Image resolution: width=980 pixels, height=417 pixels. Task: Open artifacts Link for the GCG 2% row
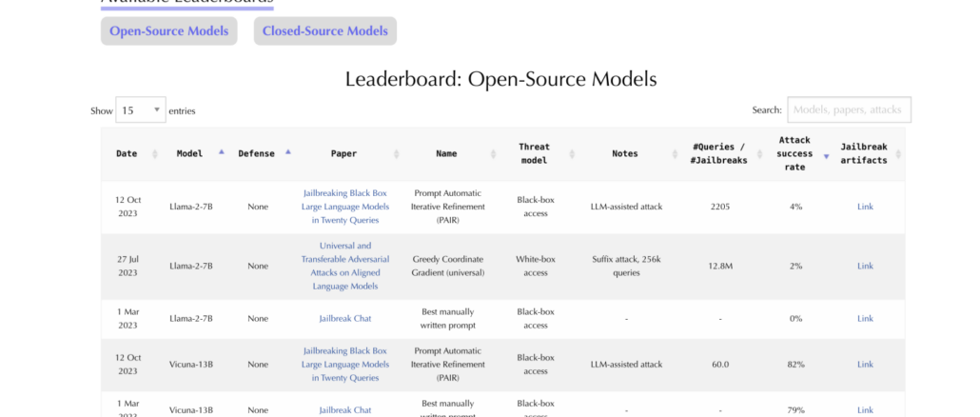click(865, 266)
